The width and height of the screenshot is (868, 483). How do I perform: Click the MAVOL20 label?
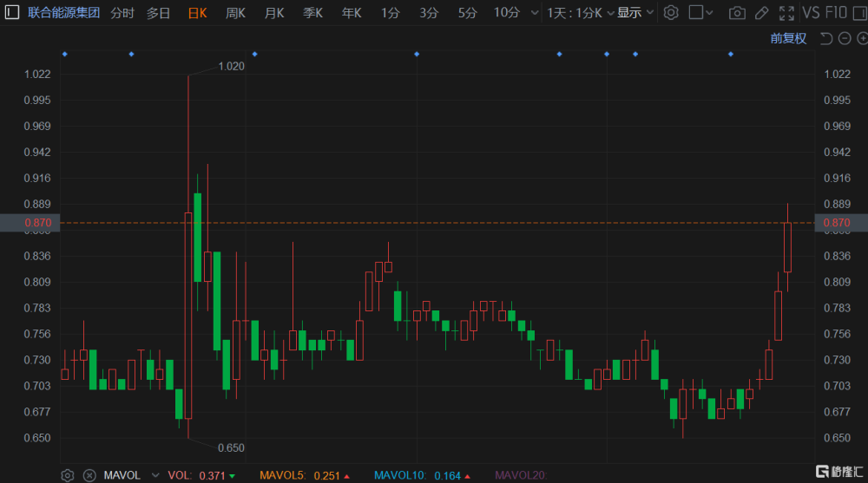click(520, 475)
